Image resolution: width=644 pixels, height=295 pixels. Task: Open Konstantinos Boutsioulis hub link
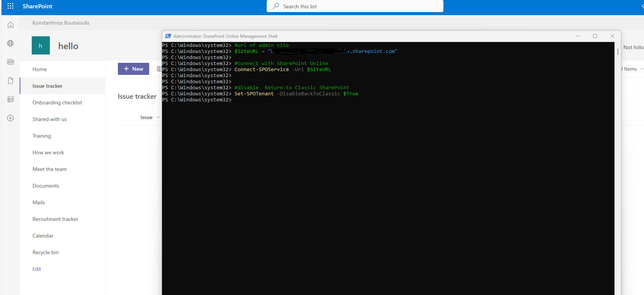[61, 23]
